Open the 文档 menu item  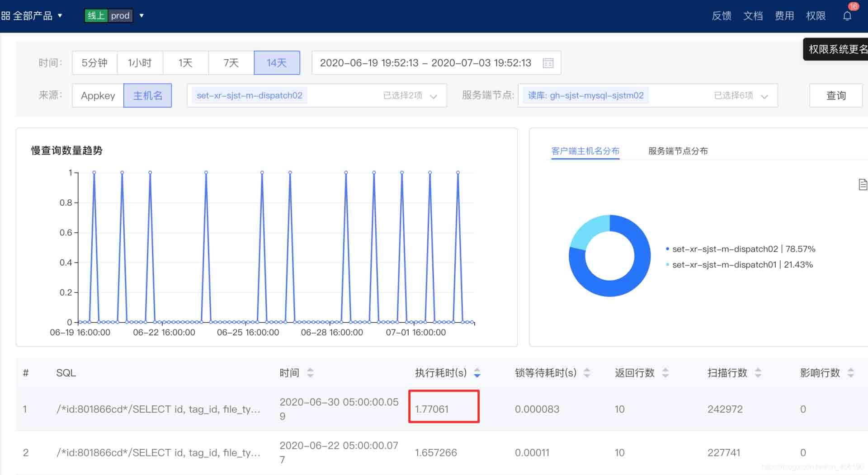pyautogui.click(x=753, y=16)
